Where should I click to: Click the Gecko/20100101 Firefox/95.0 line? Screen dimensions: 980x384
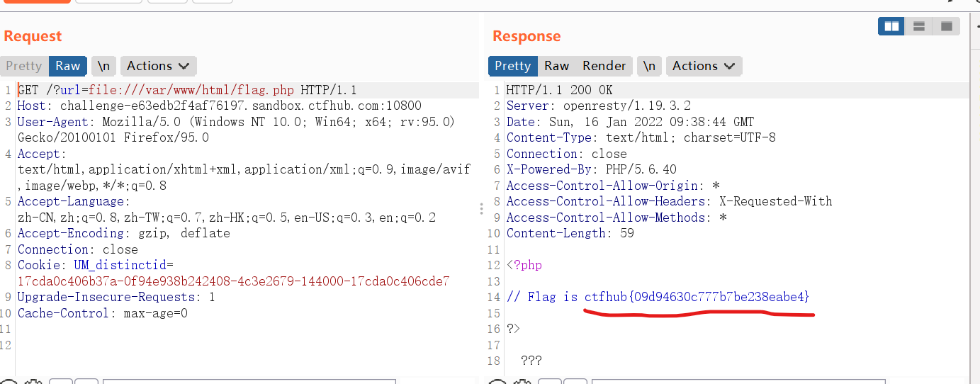click(x=113, y=137)
